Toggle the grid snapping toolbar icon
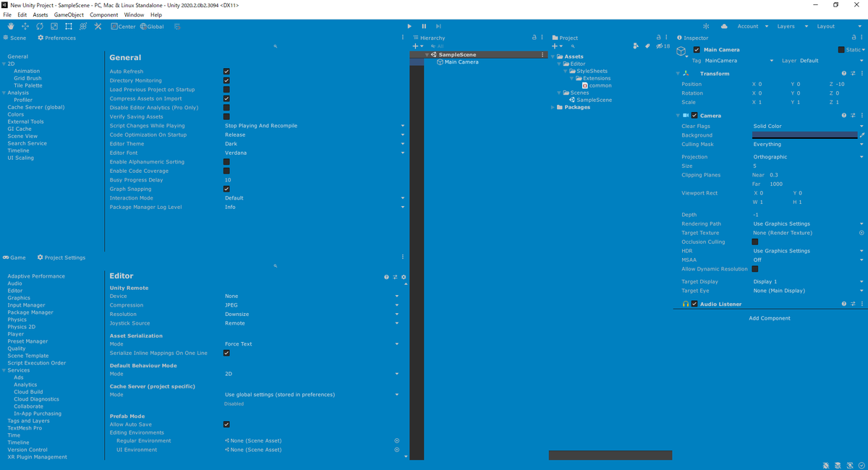The width and height of the screenshot is (868, 470). [177, 26]
